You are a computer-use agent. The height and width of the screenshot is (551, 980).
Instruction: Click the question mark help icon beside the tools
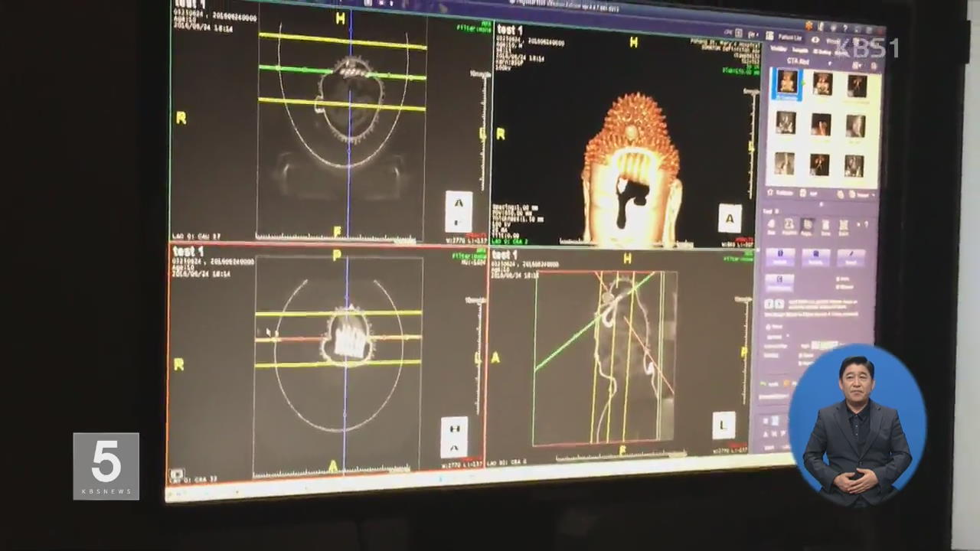coord(866,223)
